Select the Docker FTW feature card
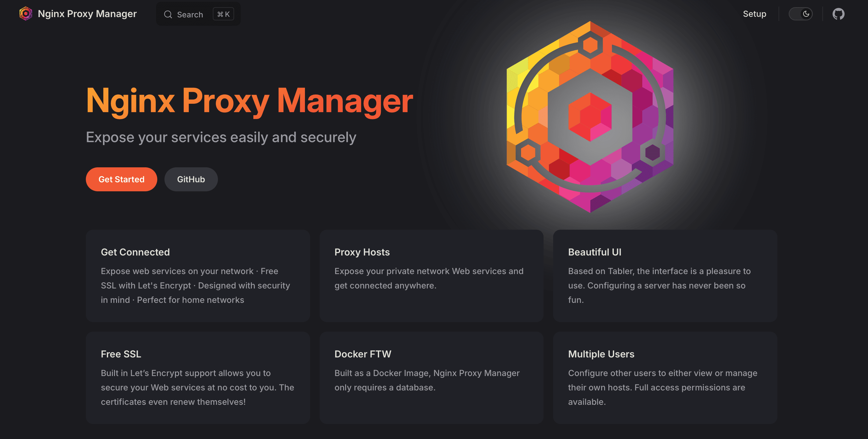The width and height of the screenshot is (868, 439). coord(431,378)
